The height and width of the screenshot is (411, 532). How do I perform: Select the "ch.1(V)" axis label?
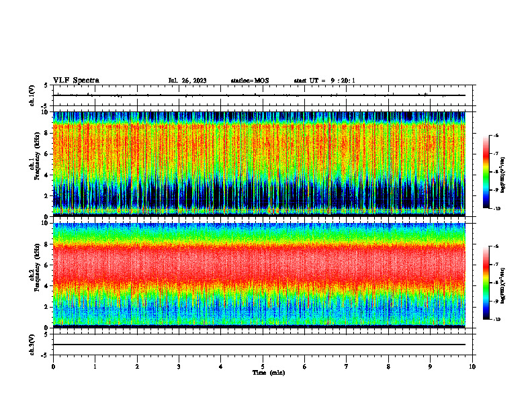pos(32,95)
